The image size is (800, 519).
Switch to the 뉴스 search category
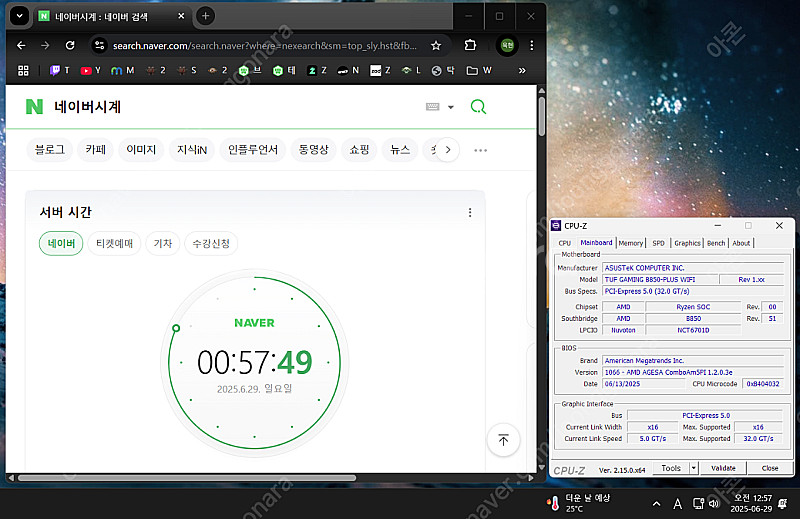pyautogui.click(x=399, y=150)
